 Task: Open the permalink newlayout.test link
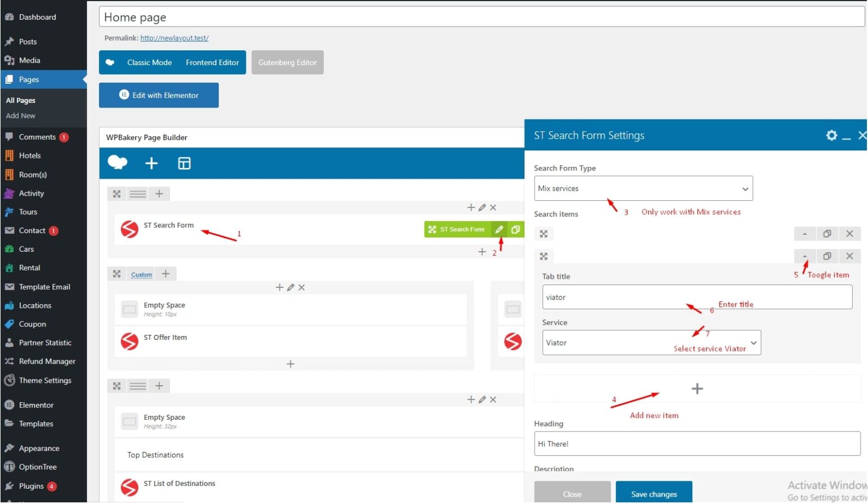(174, 38)
